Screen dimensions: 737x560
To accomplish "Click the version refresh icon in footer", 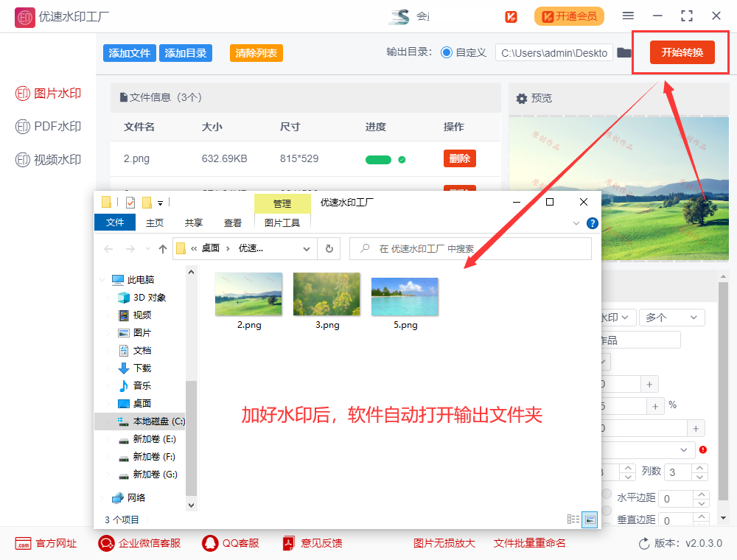I will pyautogui.click(x=644, y=544).
